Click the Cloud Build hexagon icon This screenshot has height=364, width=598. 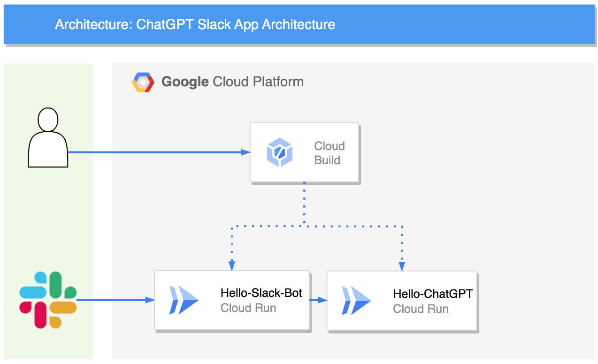coord(280,152)
